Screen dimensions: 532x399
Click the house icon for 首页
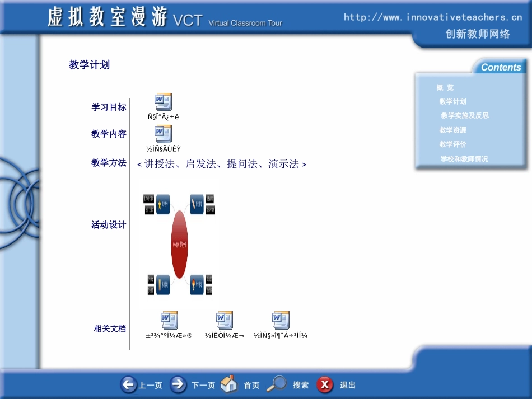coord(228,384)
